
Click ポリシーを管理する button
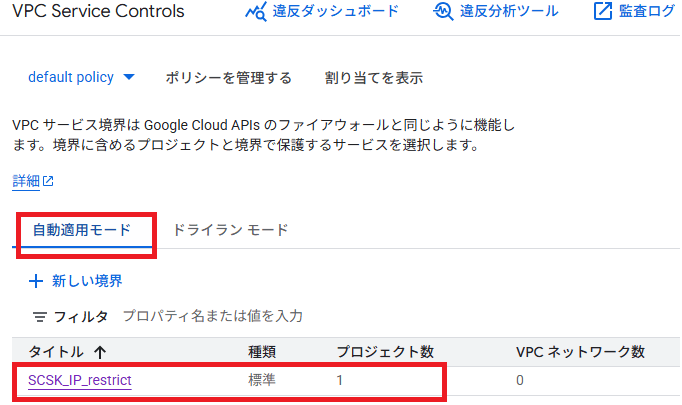[x=228, y=77]
